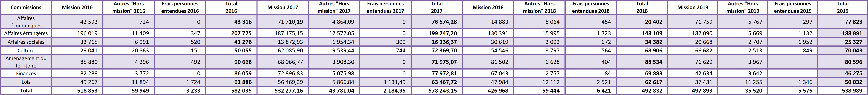Select the Affaires économiques row label
The width and height of the screenshot is (868, 95).
(26, 22)
